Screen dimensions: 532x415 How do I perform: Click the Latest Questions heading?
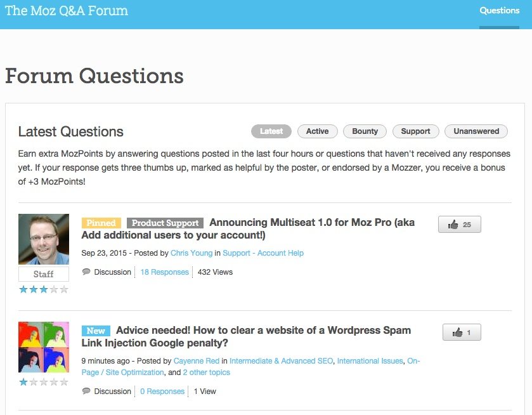pos(70,132)
